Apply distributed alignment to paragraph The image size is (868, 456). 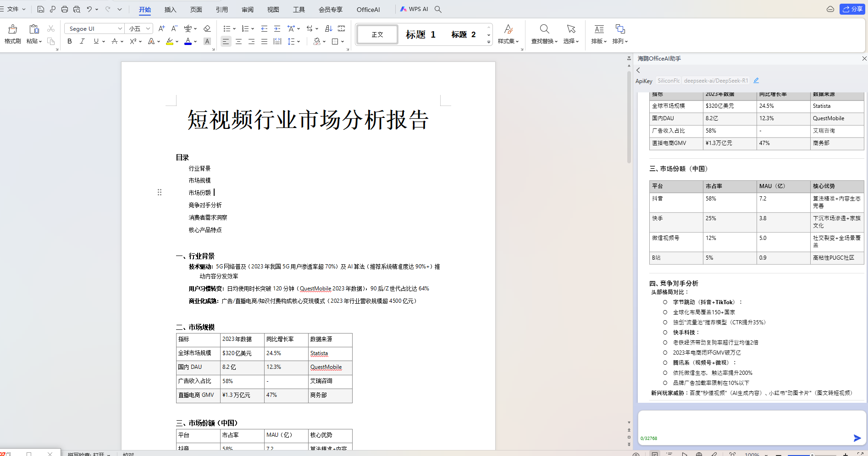point(277,41)
